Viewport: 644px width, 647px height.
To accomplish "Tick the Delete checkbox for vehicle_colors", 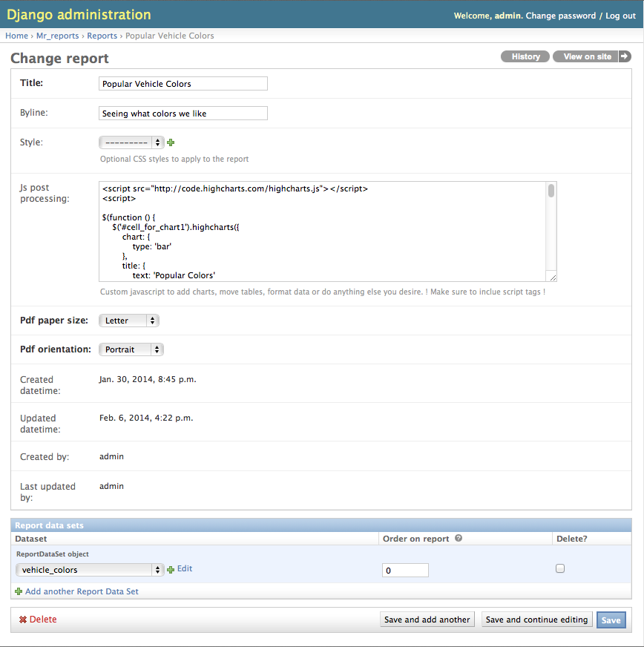I will coord(560,568).
